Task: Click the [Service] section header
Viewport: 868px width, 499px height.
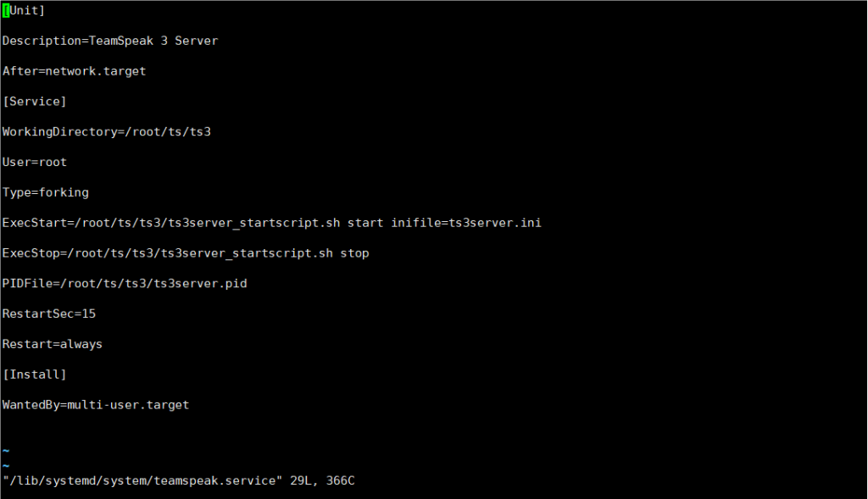Action: point(34,102)
